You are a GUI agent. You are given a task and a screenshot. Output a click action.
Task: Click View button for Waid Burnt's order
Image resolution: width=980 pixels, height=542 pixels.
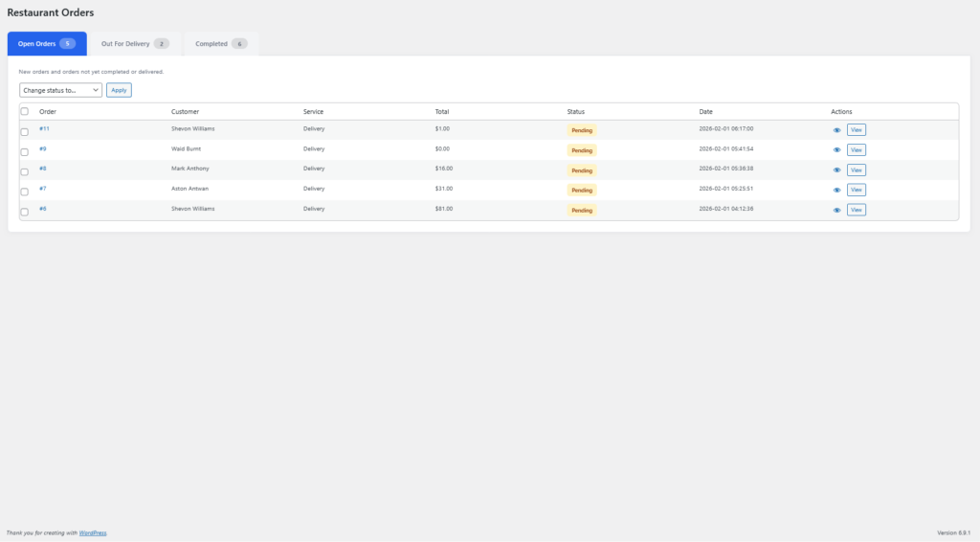857,150
